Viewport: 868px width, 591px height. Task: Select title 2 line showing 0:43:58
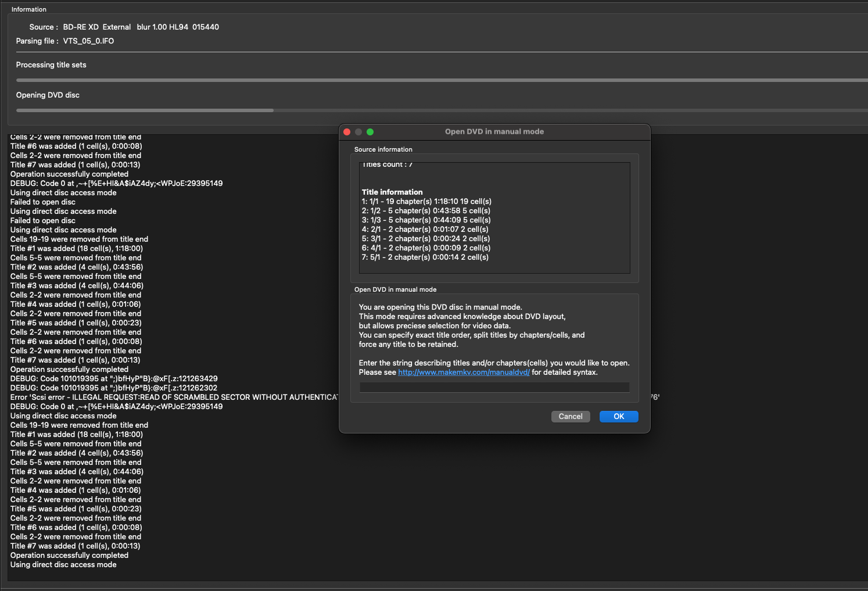tap(426, 211)
